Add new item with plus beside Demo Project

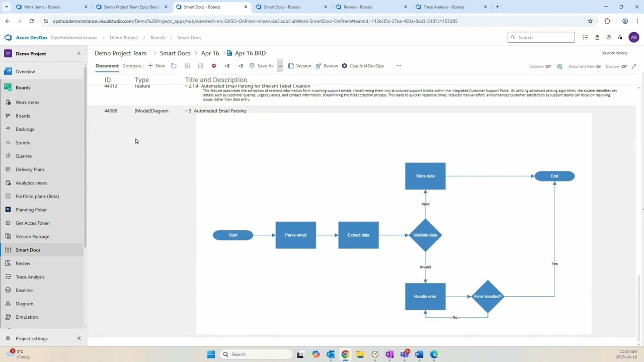point(78,53)
